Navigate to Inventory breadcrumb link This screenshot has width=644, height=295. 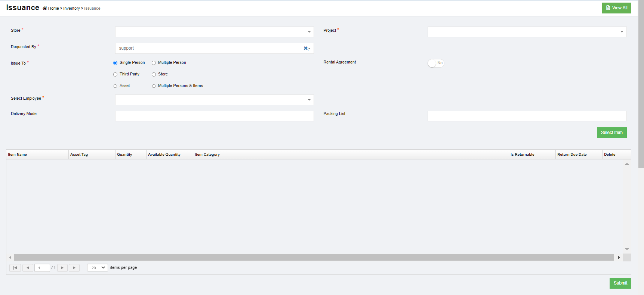(71, 8)
